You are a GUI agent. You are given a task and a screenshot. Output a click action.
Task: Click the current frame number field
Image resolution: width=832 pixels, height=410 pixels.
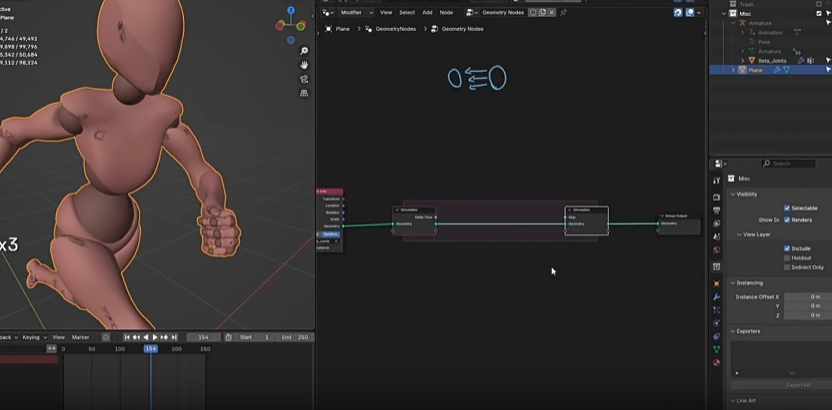coord(203,337)
